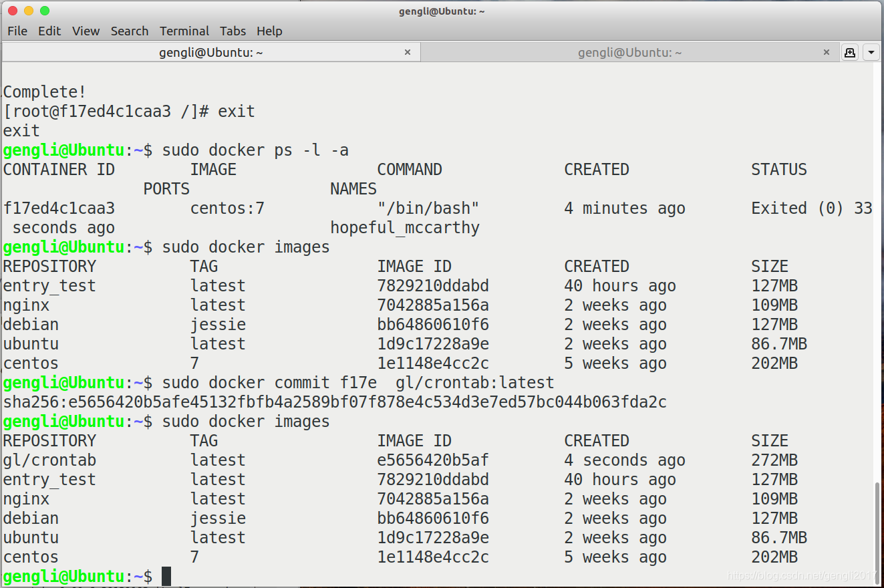The image size is (884, 588).
Task: Click the red close window button
Action: point(13,11)
